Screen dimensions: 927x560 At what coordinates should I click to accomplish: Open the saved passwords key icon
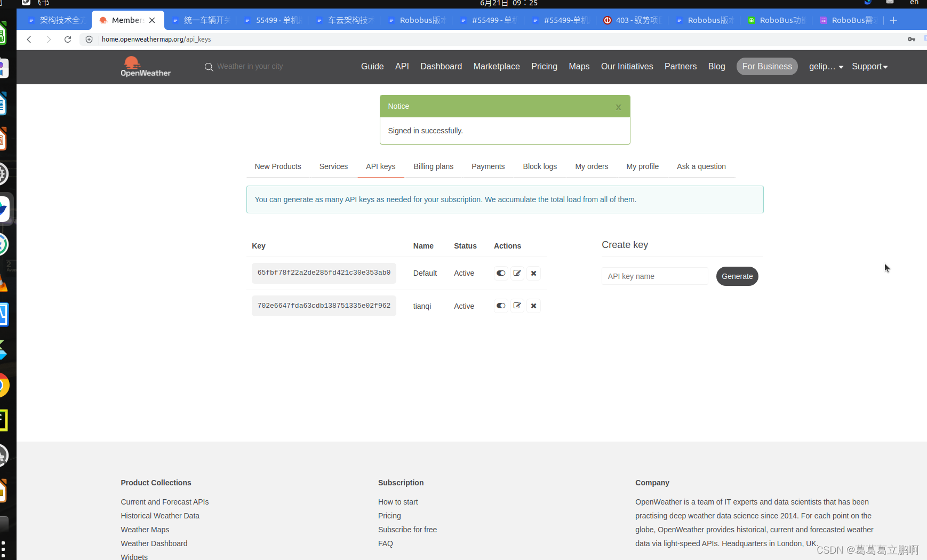click(912, 39)
